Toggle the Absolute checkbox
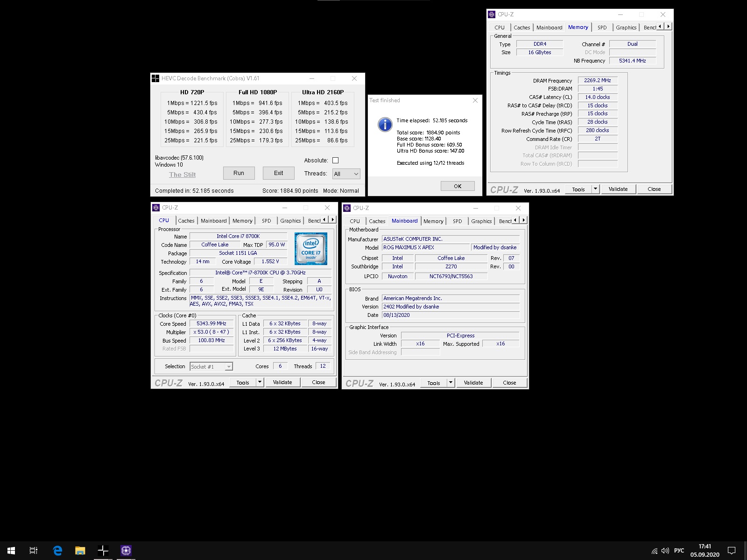This screenshot has height=560, width=747. pyautogui.click(x=335, y=161)
